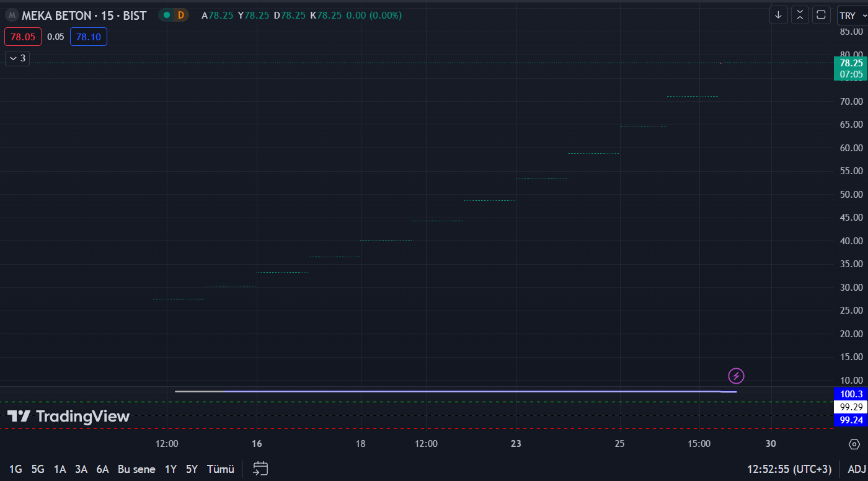This screenshot has height=481, width=868.
Task: Click the blue 100.3 indicator value label
Action: [x=851, y=394]
